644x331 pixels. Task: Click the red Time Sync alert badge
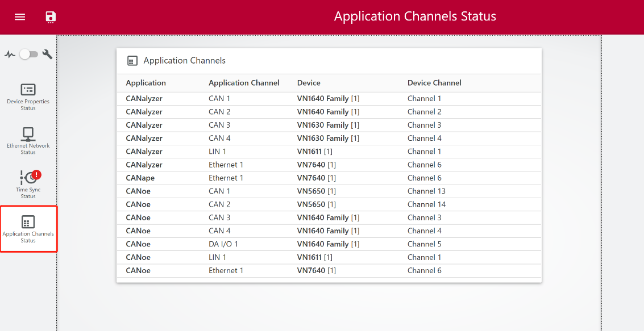(37, 174)
